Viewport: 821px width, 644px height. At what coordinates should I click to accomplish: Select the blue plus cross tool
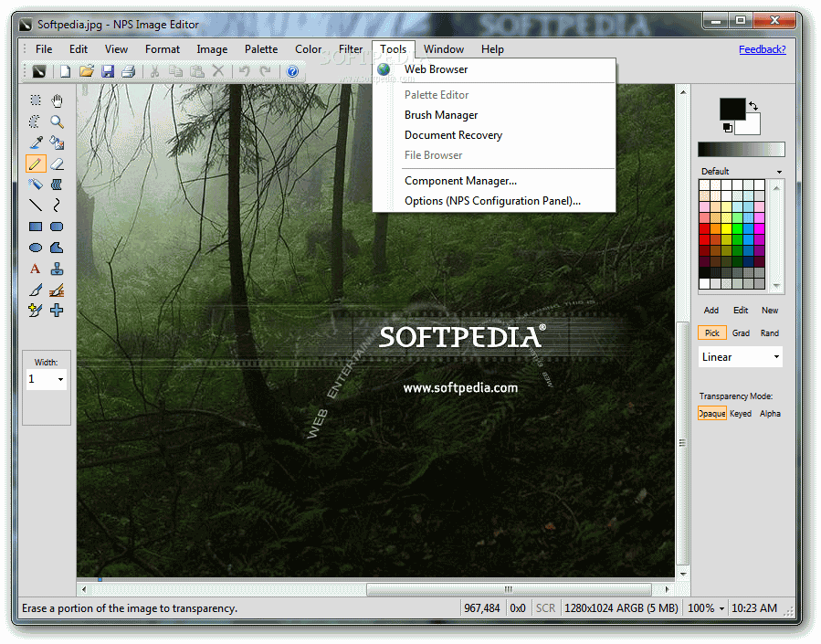(57, 310)
